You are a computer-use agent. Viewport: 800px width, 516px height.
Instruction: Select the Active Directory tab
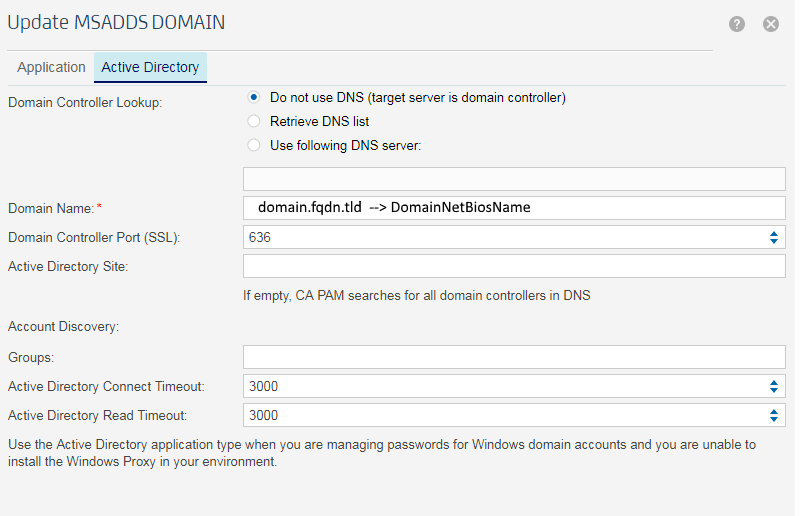click(150, 67)
